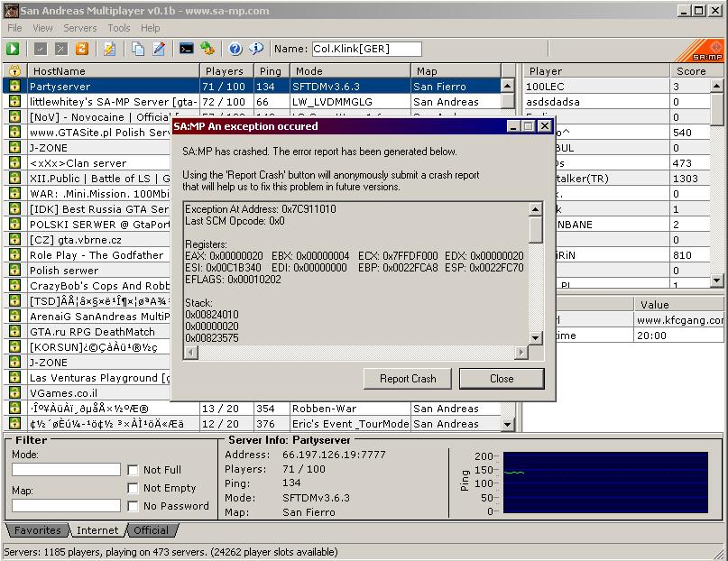Open the Servers menu

point(80,28)
